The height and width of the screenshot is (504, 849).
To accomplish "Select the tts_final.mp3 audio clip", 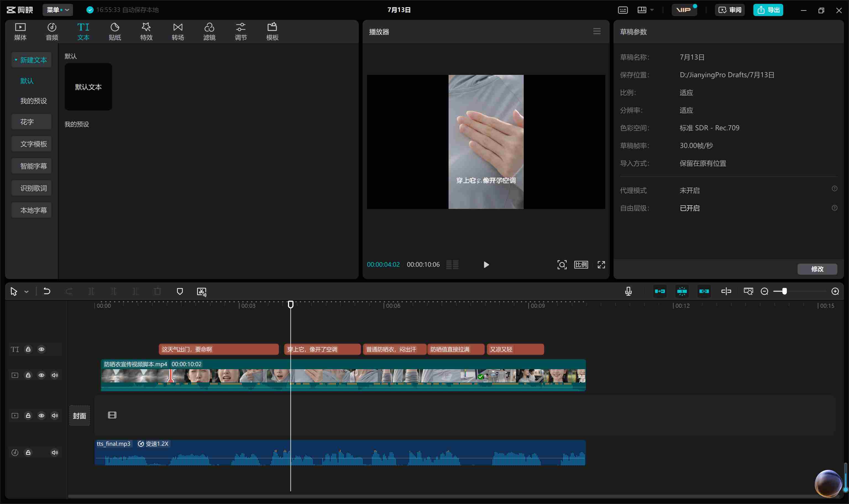I will click(x=340, y=453).
